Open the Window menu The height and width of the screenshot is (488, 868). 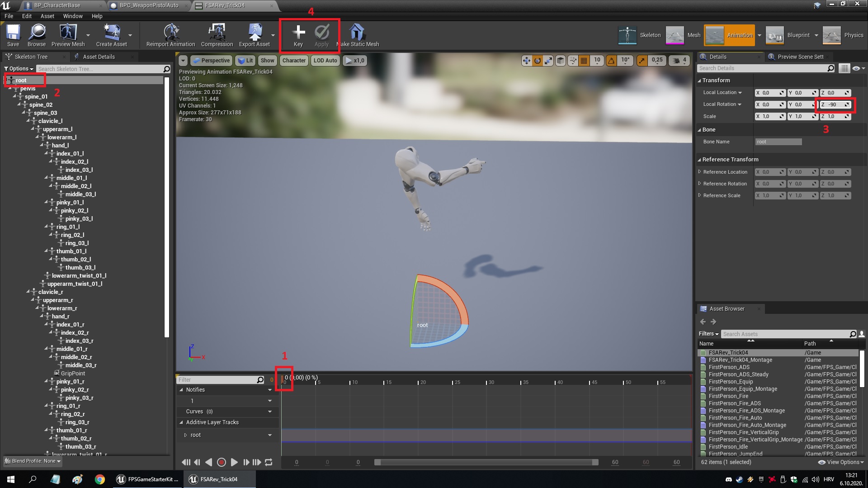(72, 16)
